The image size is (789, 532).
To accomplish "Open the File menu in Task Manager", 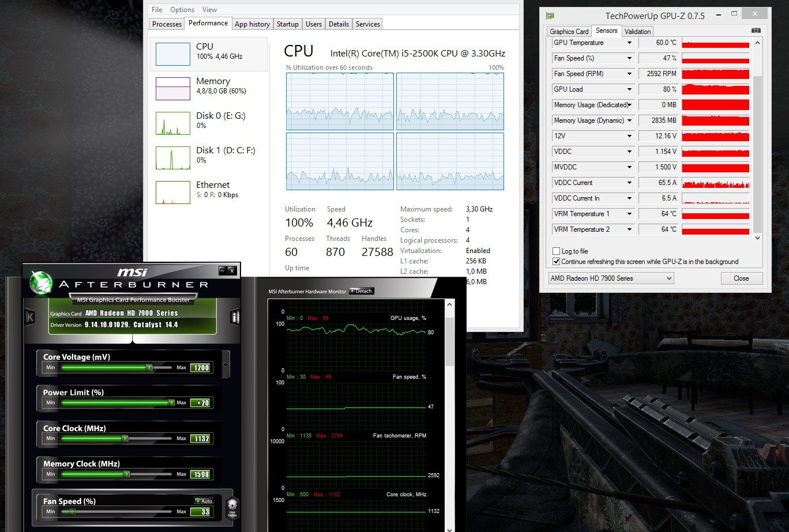I will click(x=157, y=10).
